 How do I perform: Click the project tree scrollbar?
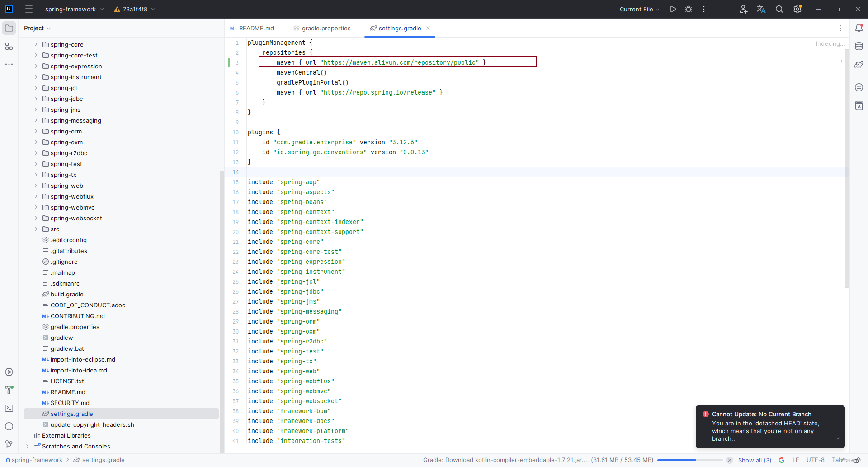[x=222, y=311]
